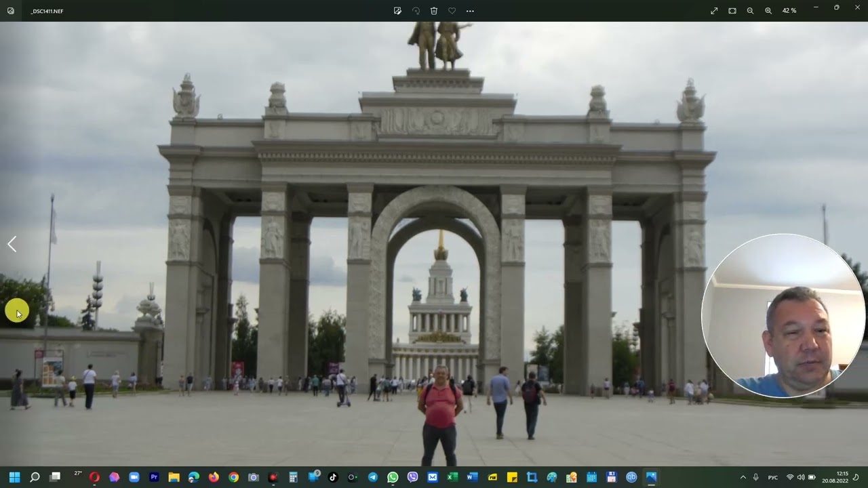
Task: Open the volume speaker tray icon
Action: pyautogui.click(x=801, y=477)
